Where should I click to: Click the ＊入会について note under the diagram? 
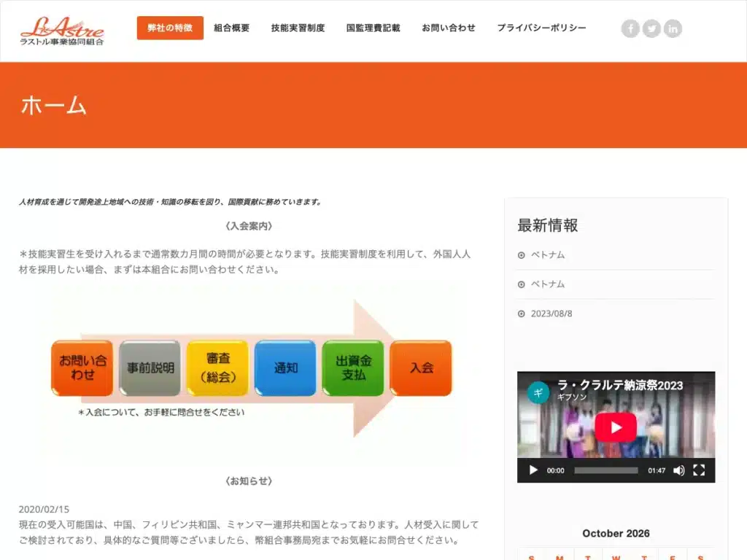[161, 413]
